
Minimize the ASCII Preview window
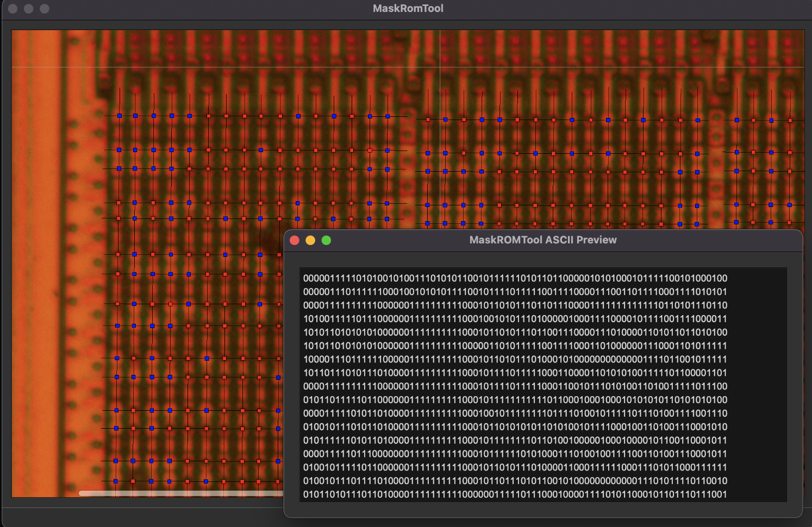(310, 240)
